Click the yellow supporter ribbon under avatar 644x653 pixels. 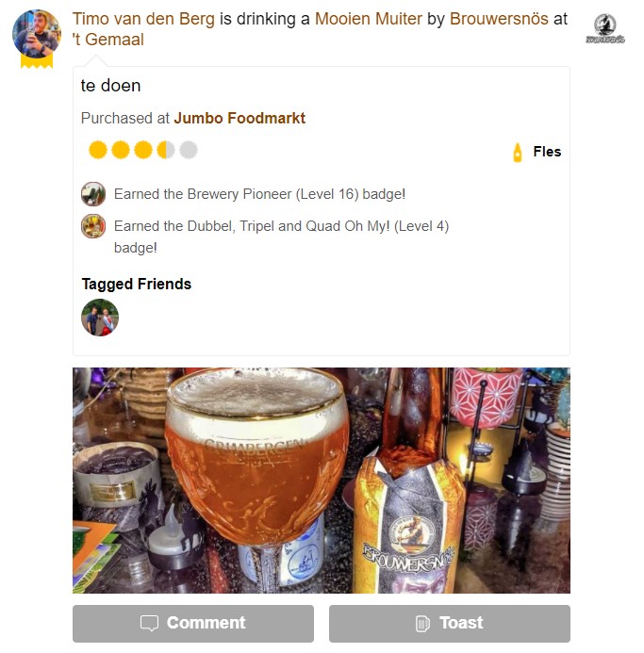37,61
